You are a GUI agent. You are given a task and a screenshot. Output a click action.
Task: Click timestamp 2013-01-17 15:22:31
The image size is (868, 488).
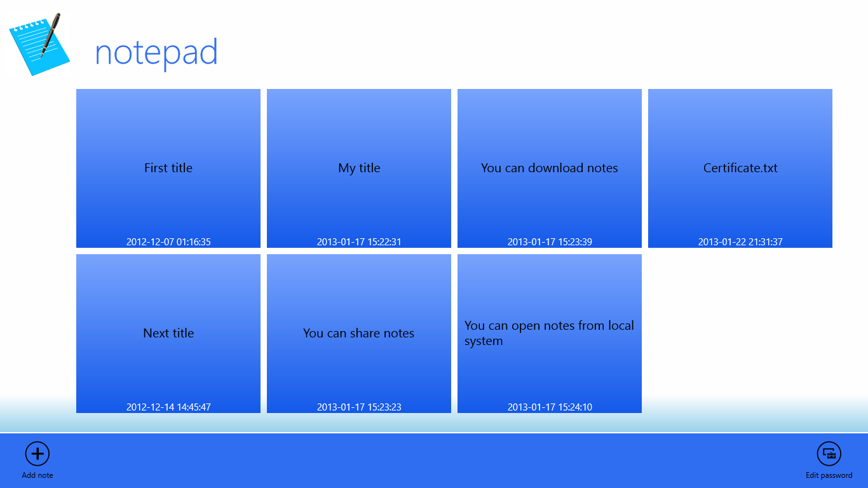(359, 242)
